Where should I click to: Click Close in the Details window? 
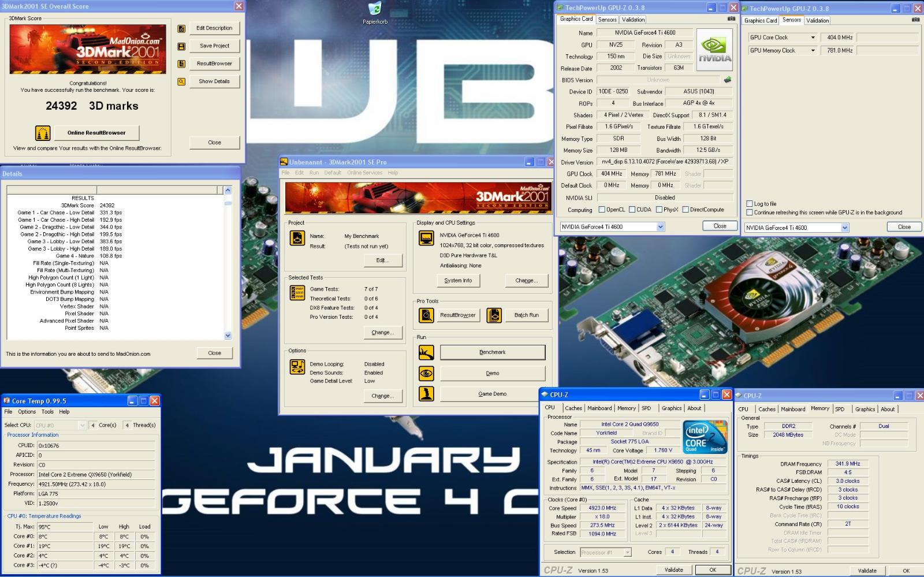point(214,353)
